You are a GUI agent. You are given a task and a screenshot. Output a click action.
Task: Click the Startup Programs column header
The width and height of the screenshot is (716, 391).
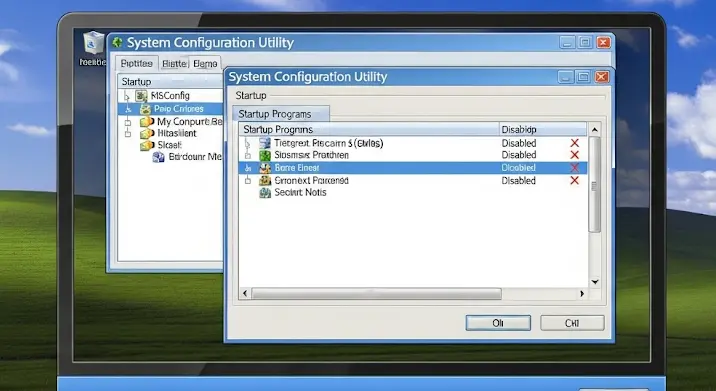369,129
